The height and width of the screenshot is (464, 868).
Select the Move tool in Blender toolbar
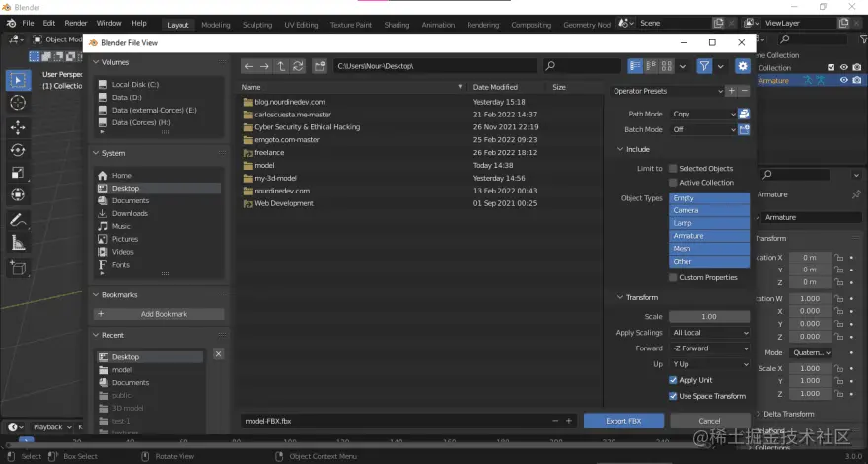18,127
